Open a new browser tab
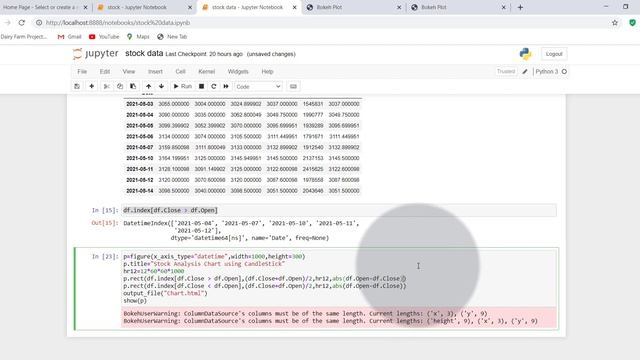Viewport: 640px width, 360px height. point(520,7)
